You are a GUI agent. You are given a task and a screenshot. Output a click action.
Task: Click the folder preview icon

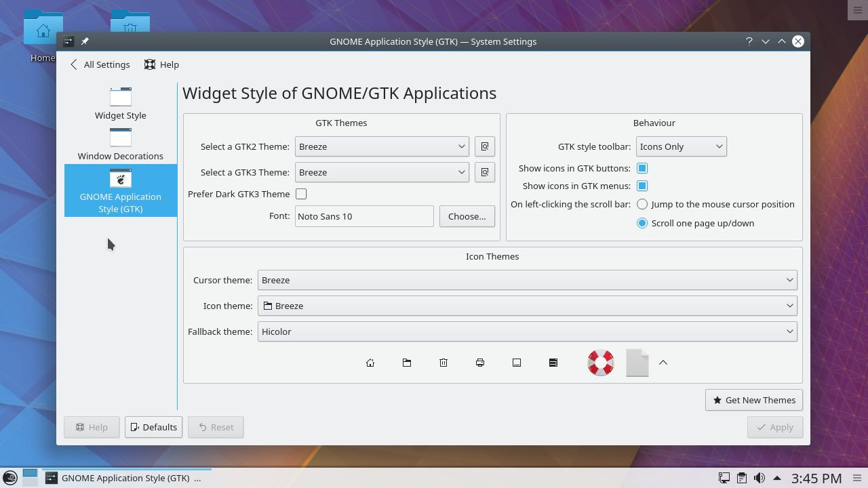click(407, 363)
